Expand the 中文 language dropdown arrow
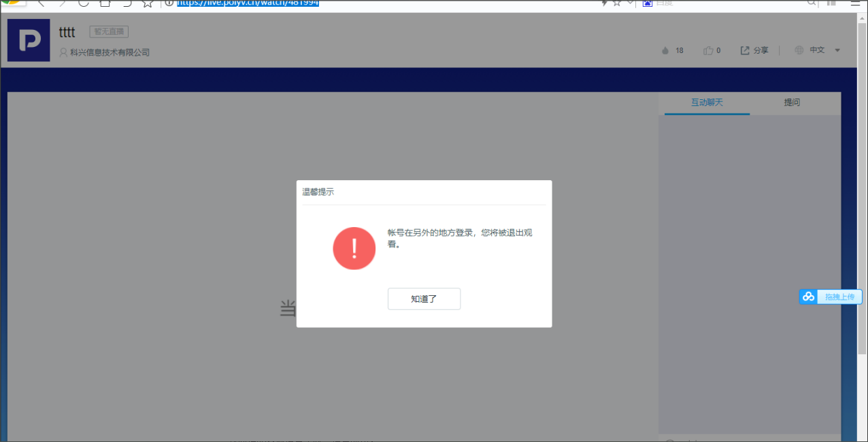The width and height of the screenshot is (868, 442). click(x=837, y=50)
